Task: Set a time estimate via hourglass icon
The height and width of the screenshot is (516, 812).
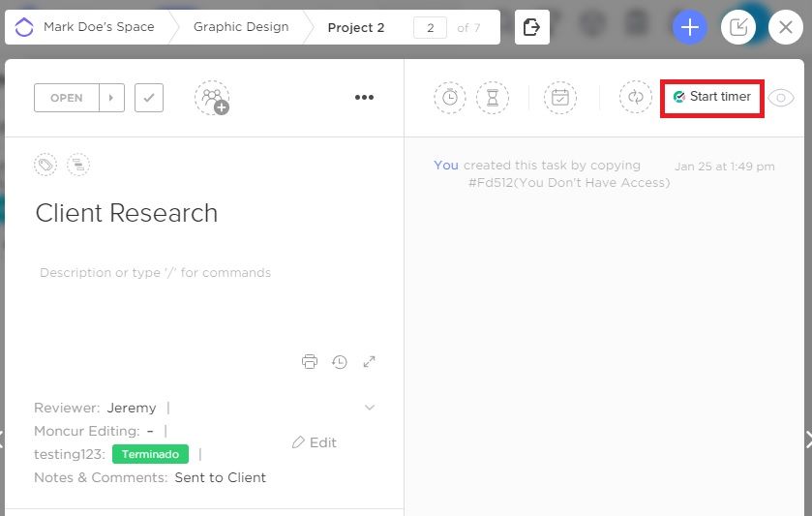Action: pyautogui.click(x=493, y=98)
